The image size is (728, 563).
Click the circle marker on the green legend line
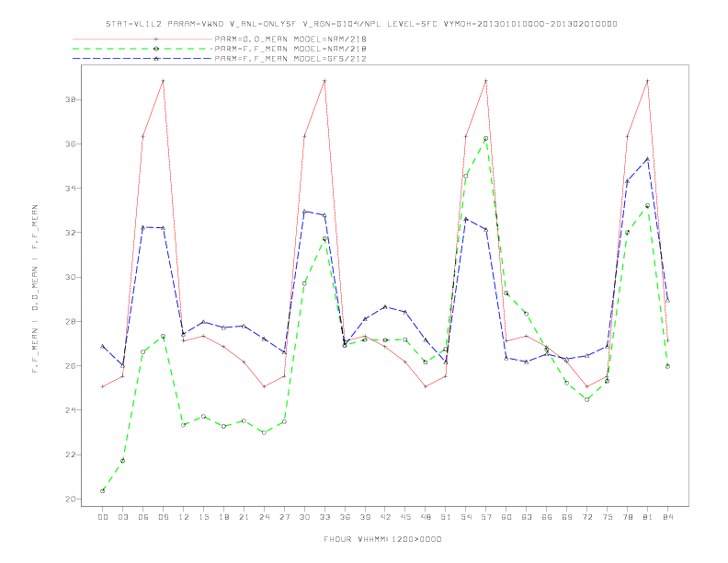(156, 49)
